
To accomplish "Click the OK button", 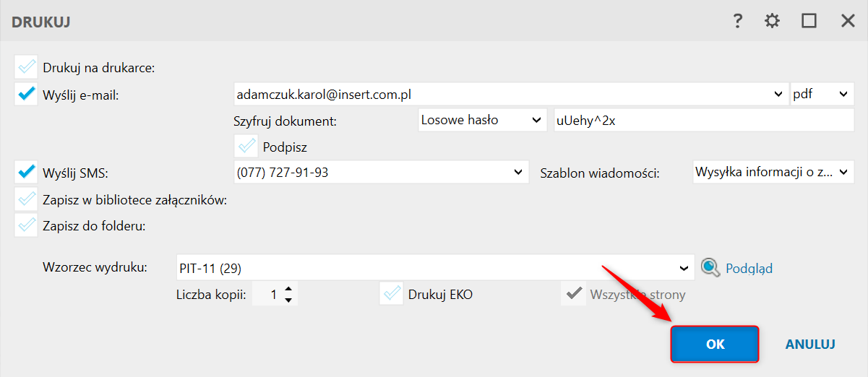I will tap(715, 344).
